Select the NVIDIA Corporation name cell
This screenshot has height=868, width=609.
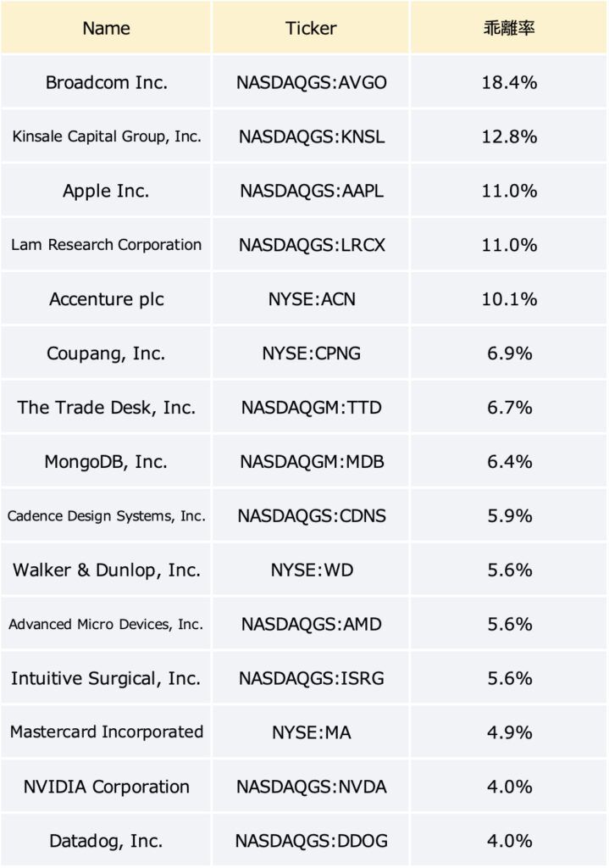click(x=106, y=787)
